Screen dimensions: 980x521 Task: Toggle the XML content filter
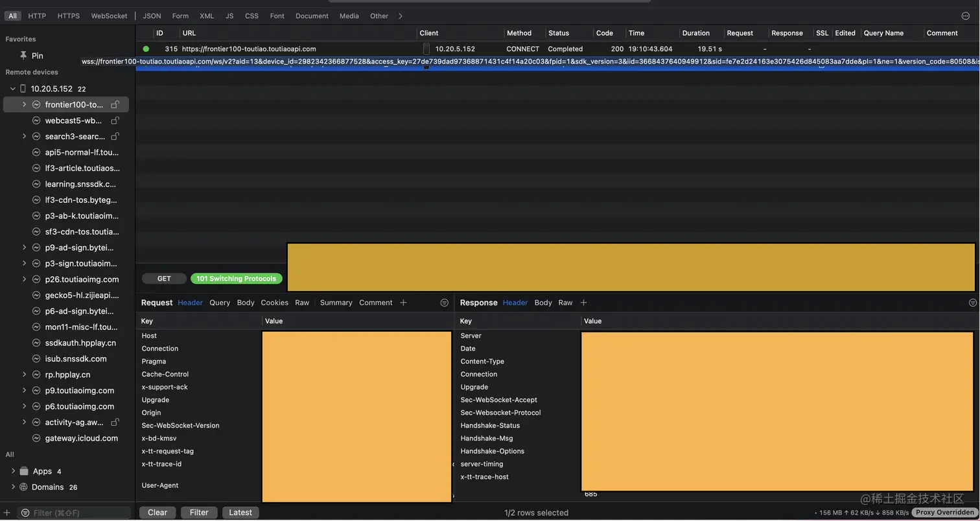click(207, 16)
